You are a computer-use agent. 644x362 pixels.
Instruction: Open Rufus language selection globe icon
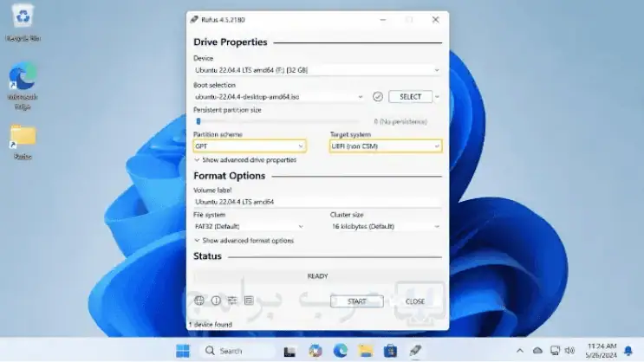pos(199,301)
